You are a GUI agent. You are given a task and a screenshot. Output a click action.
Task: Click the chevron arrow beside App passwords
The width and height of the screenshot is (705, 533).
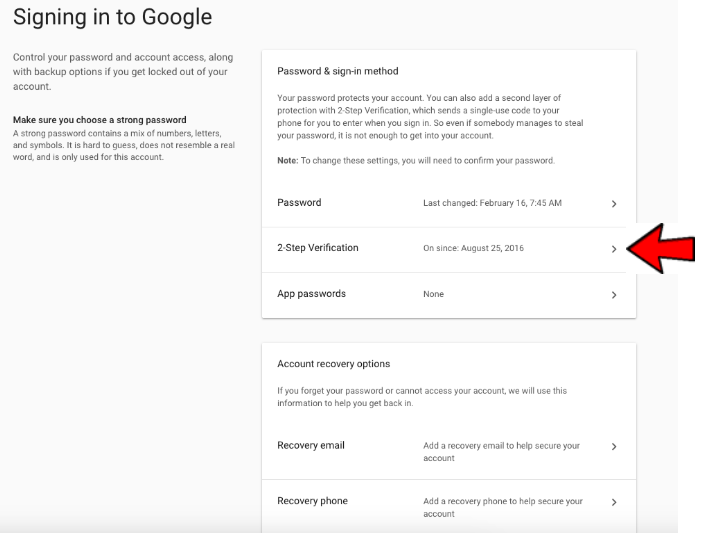(x=614, y=295)
